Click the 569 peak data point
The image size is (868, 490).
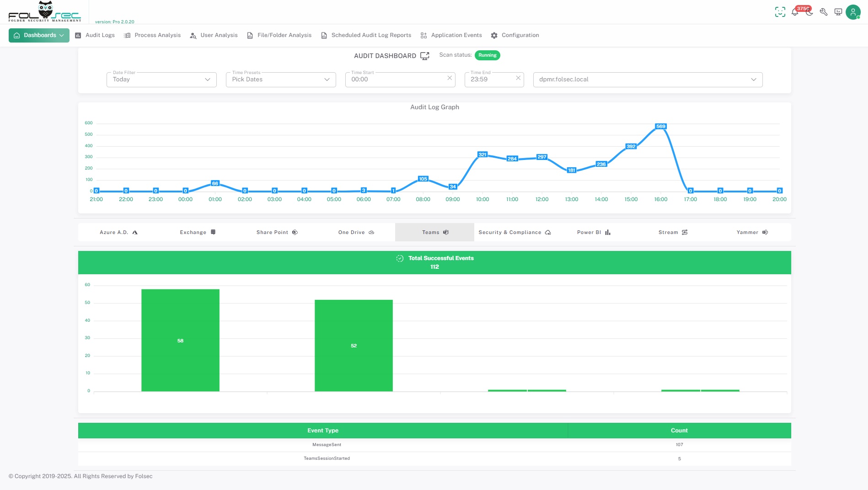click(x=660, y=127)
